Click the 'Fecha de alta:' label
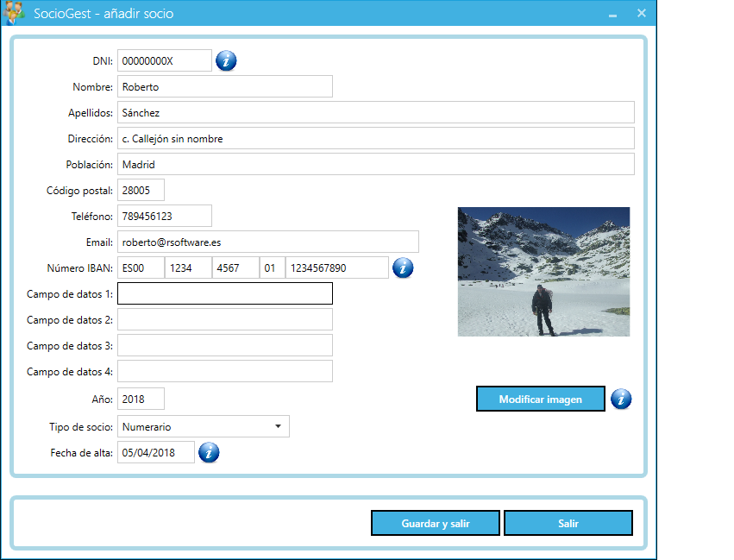This screenshot has width=734, height=560. pyautogui.click(x=81, y=453)
